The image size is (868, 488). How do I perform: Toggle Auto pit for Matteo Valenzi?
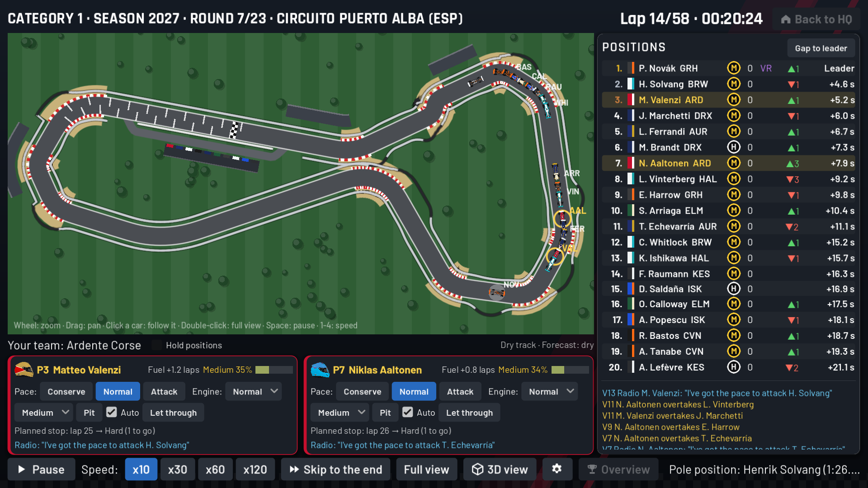(112, 412)
